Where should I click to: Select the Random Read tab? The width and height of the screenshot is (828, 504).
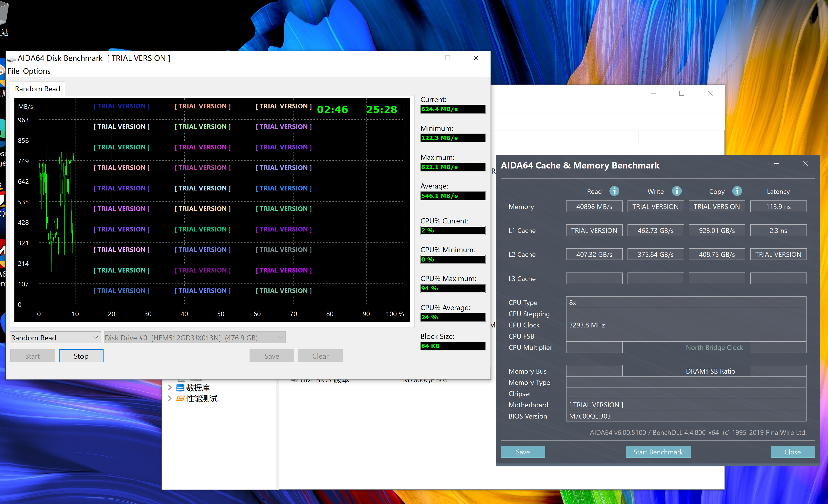pyautogui.click(x=37, y=89)
